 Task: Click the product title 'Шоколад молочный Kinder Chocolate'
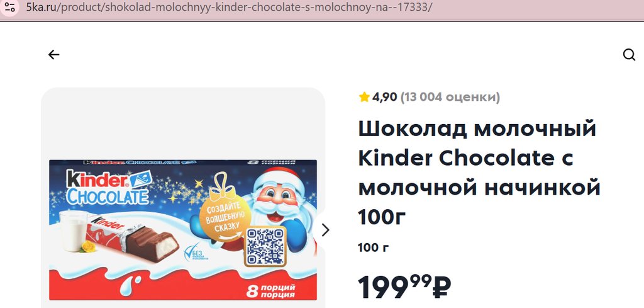pyautogui.click(x=479, y=174)
